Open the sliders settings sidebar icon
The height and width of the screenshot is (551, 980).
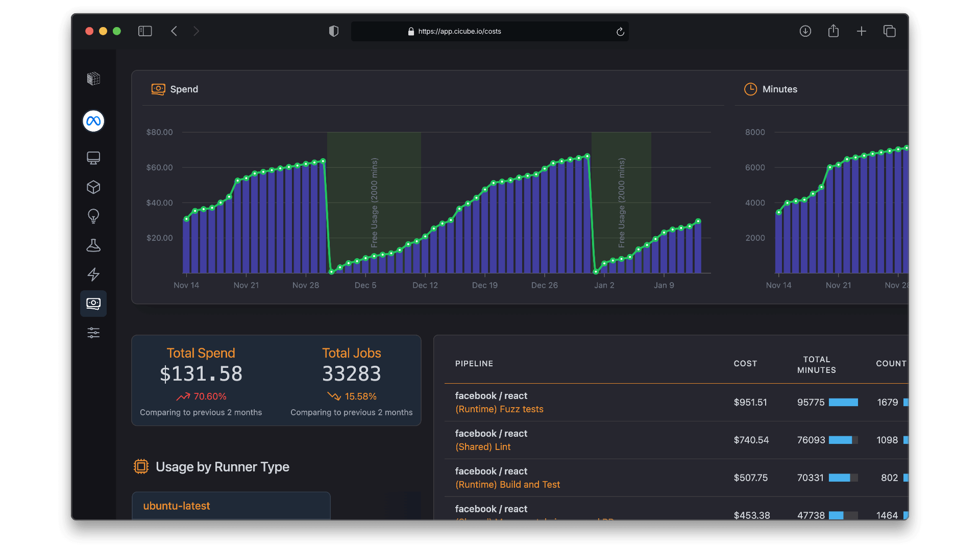tap(93, 333)
